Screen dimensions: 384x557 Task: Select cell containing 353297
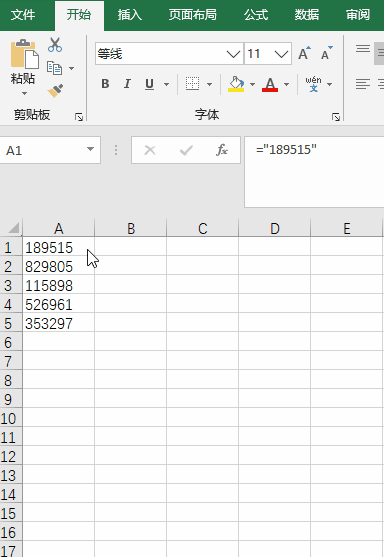[x=59, y=323]
